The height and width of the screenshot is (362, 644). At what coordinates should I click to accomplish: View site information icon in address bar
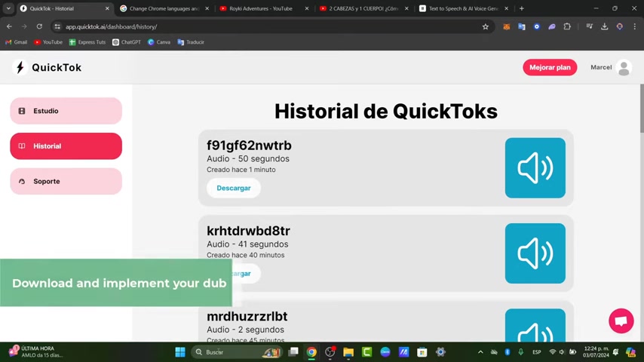(x=57, y=26)
